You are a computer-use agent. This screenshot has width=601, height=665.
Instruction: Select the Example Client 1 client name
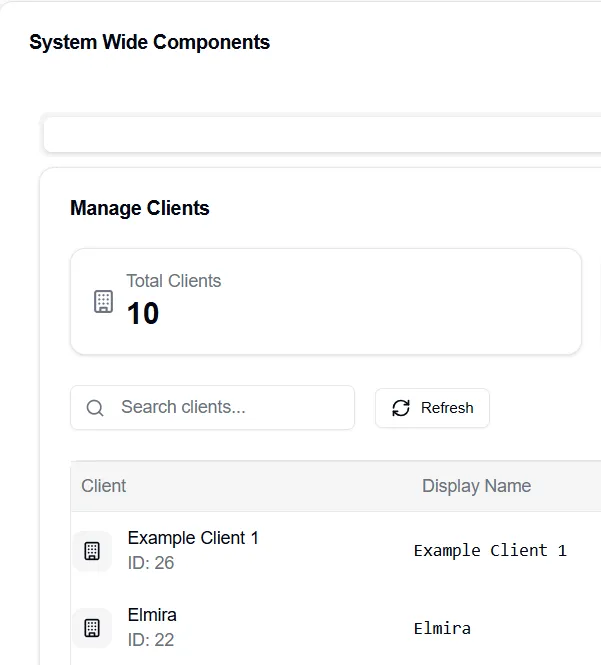(x=193, y=538)
